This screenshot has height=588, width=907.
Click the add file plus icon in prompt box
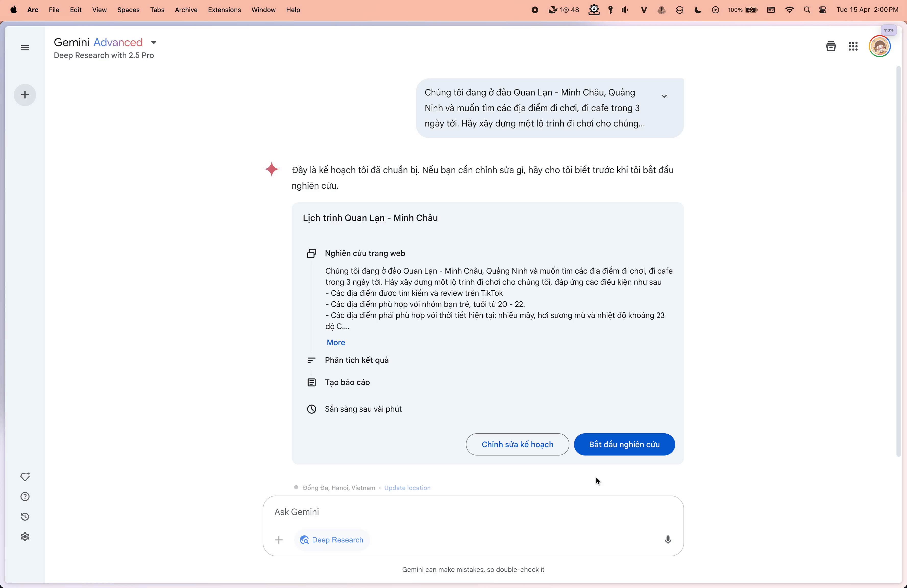point(279,540)
